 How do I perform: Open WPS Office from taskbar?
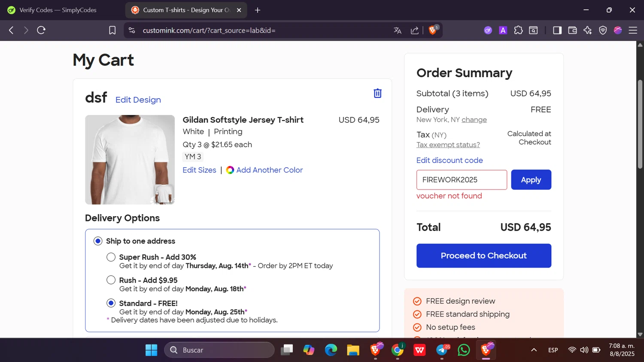pyautogui.click(x=419, y=350)
